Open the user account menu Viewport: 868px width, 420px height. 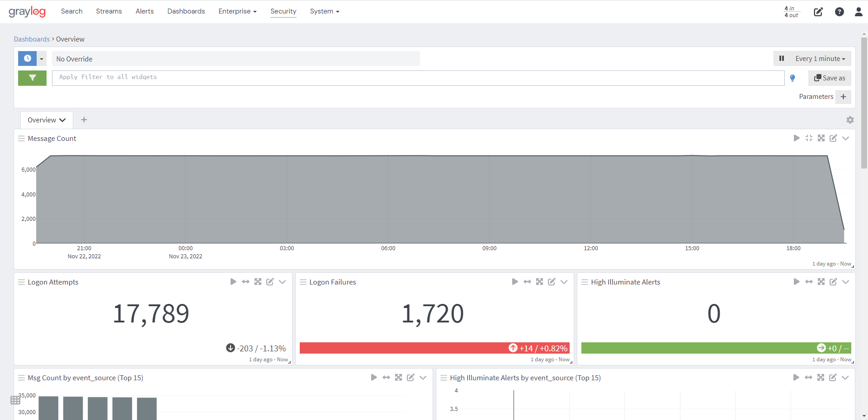pos(859,12)
